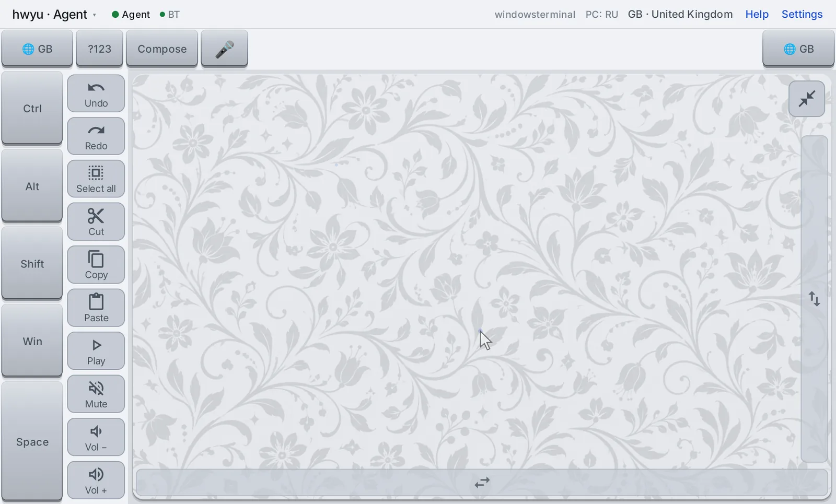The height and width of the screenshot is (504, 836).
Task: Tap the Select all button
Action: (96, 179)
